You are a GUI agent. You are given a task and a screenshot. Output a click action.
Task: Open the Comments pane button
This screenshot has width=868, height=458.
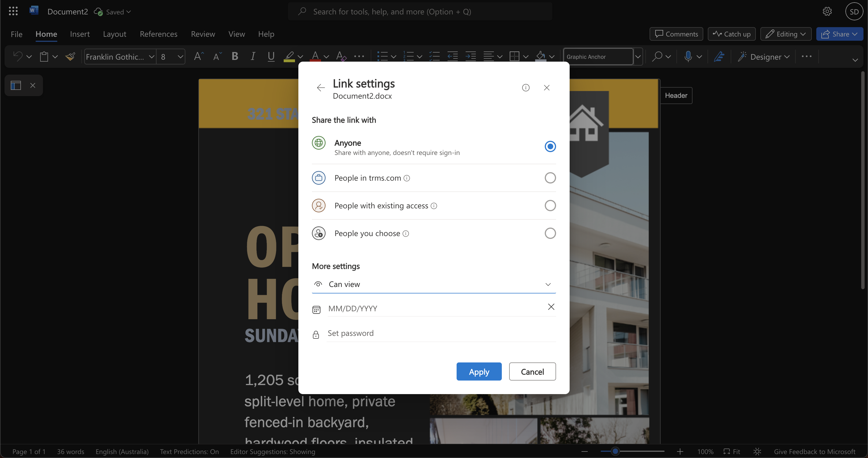tap(676, 34)
